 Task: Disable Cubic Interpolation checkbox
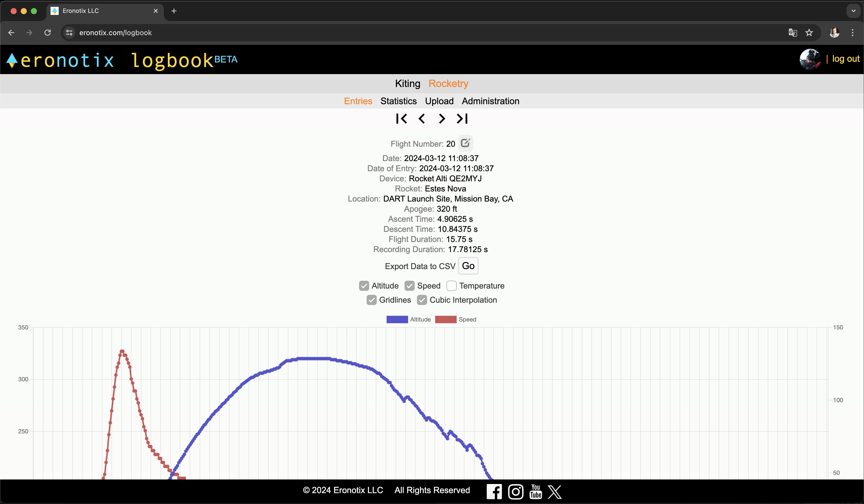click(x=422, y=300)
